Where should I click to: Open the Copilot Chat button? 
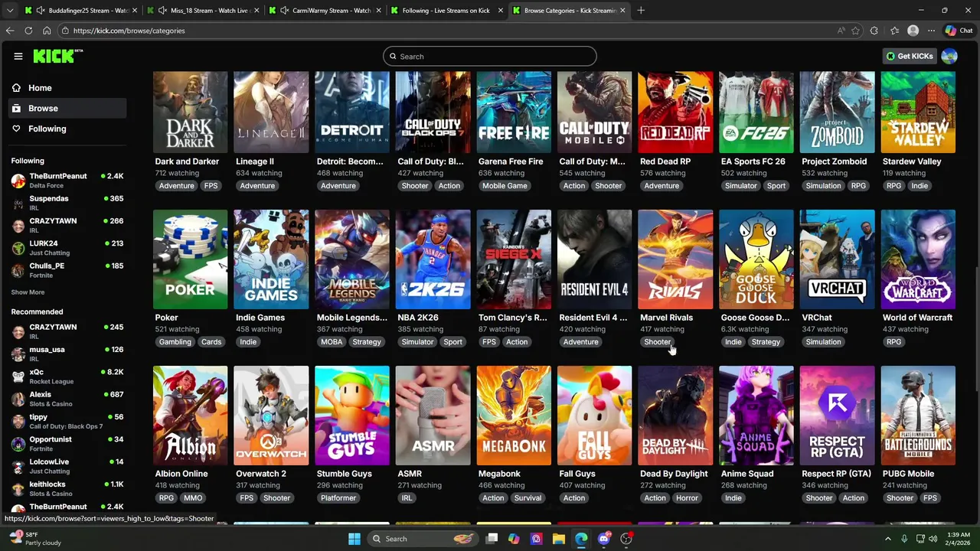pyautogui.click(x=959, y=31)
